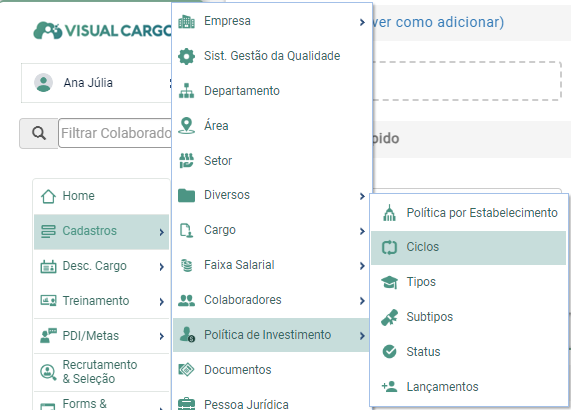The width and height of the screenshot is (571, 410).
Task: Click the Status checkmark icon
Action: [x=389, y=352]
